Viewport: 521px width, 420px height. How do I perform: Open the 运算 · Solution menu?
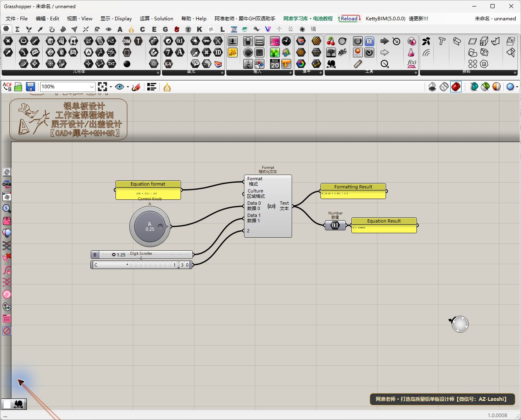coord(157,18)
